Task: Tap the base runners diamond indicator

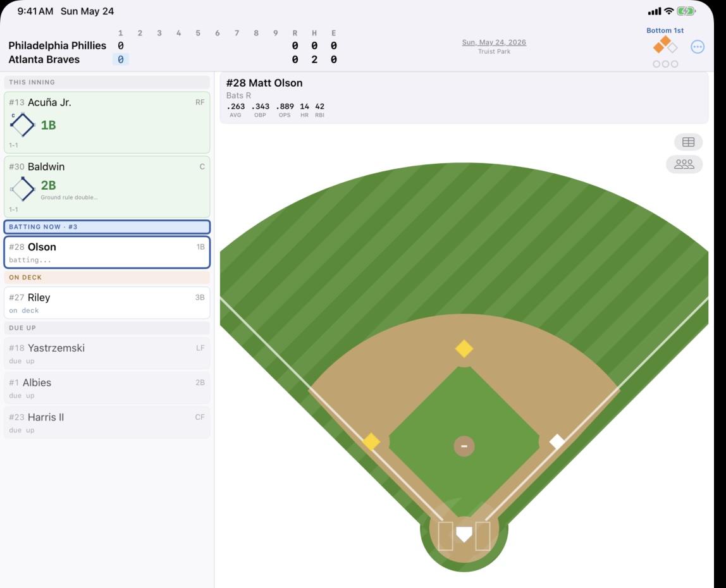Action: [x=665, y=45]
